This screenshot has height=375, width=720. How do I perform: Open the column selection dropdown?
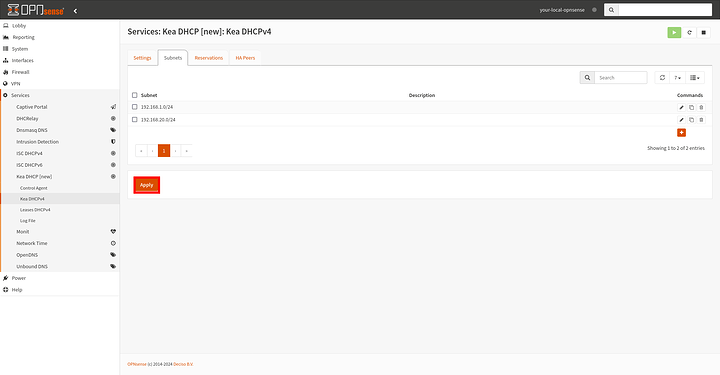point(695,78)
